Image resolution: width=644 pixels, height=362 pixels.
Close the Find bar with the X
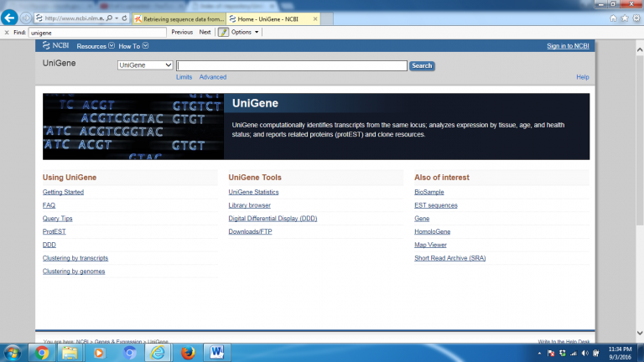click(7, 32)
